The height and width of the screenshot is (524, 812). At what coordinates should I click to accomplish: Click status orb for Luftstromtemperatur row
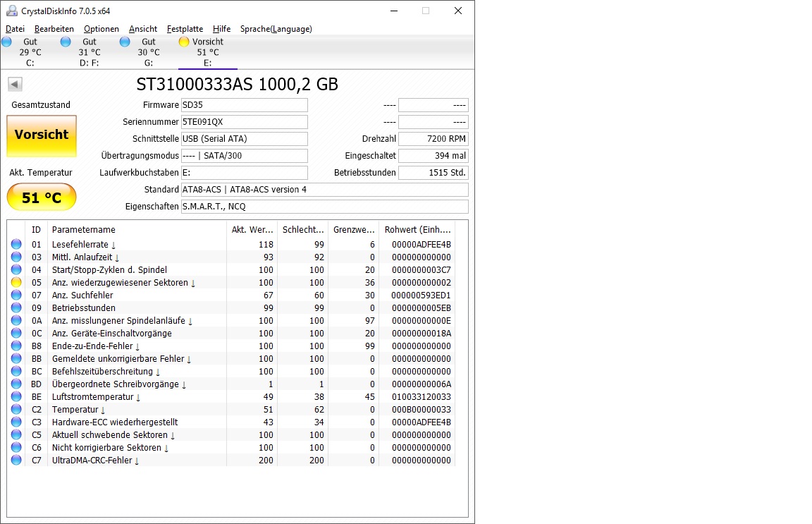(x=17, y=396)
